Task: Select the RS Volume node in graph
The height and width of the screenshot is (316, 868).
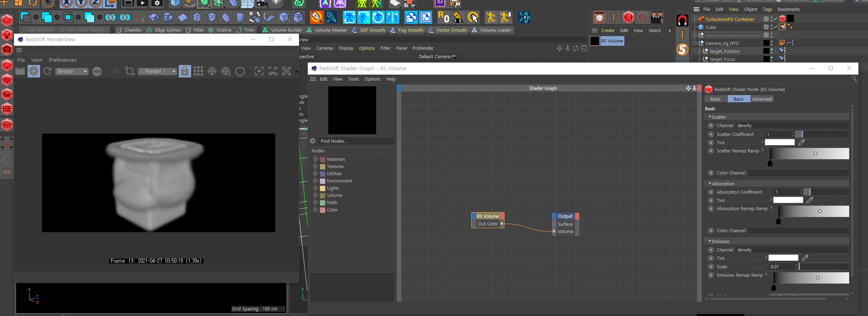Action: 487,216
